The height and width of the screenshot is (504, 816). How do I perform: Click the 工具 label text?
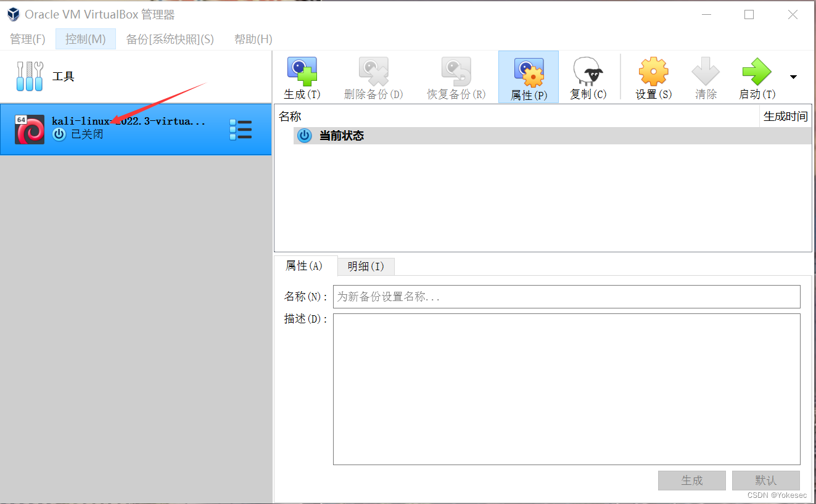click(x=64, y=76)
